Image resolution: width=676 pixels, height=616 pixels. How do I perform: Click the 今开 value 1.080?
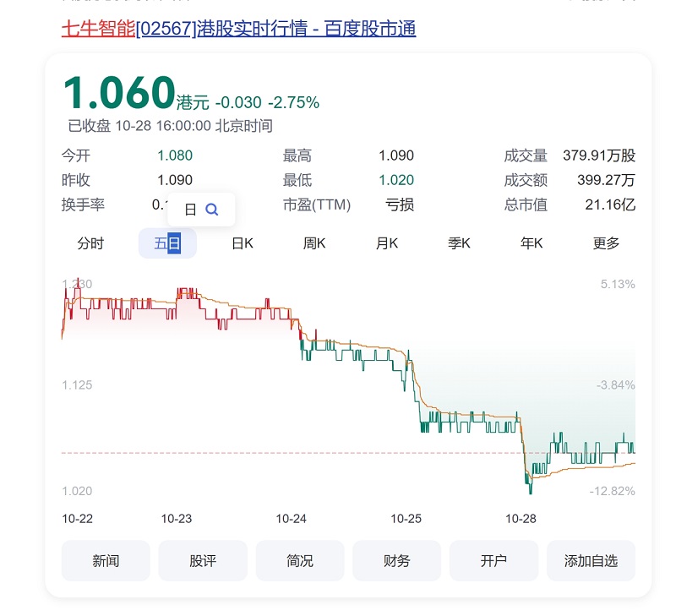point(175,155)
